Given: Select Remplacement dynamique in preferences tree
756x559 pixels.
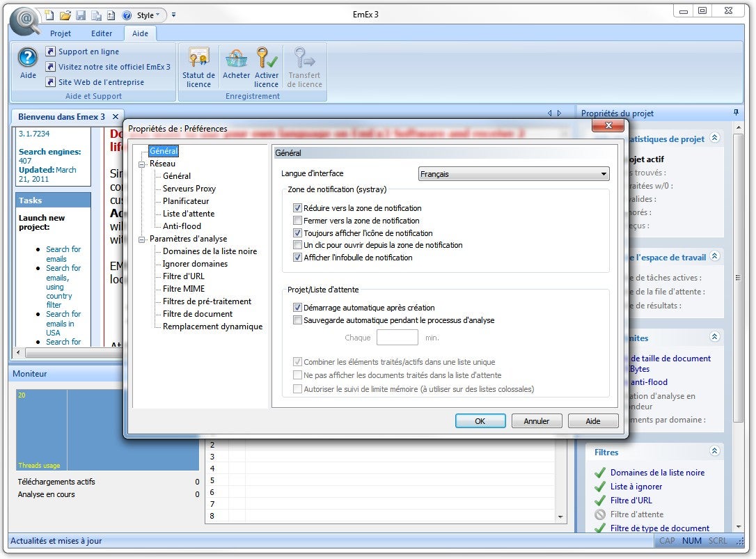Looking at the screenshot, I should coord(212,326).
